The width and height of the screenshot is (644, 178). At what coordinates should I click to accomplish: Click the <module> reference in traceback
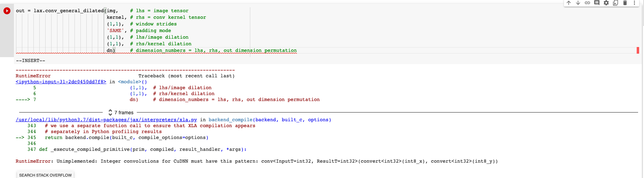coord(129,82)
